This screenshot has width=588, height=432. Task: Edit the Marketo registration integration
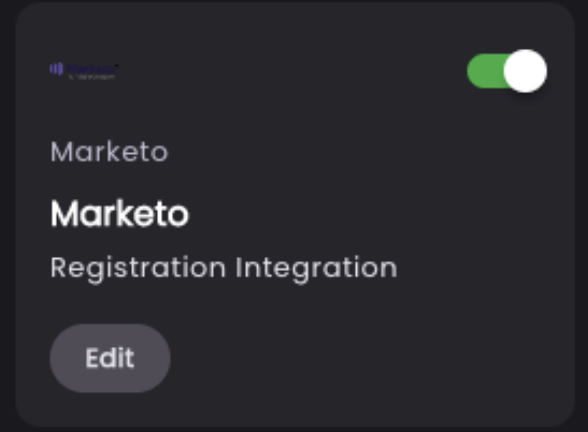coord(110,358)
